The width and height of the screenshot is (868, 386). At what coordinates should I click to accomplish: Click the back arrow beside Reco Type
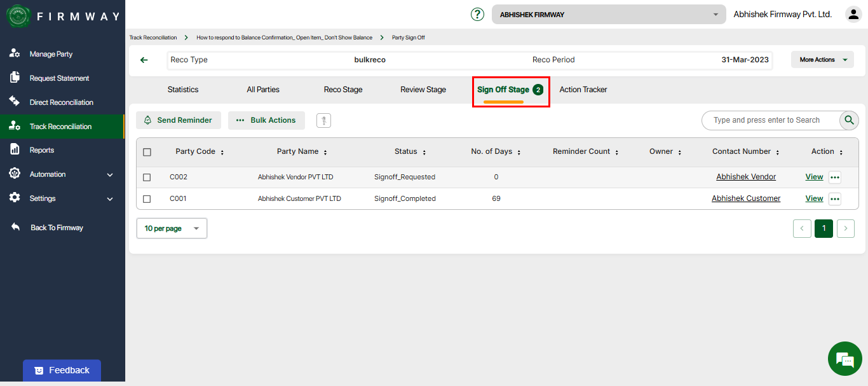tap(144, 60)
